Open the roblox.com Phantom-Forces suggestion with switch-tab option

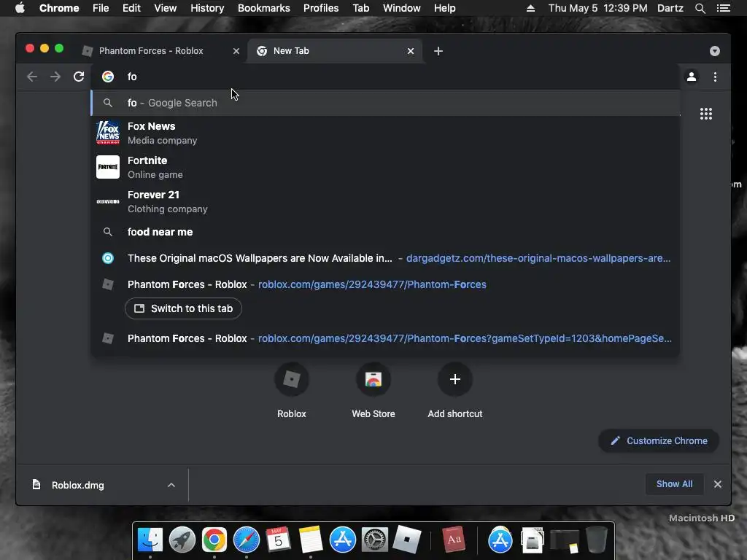pos(385,284)
